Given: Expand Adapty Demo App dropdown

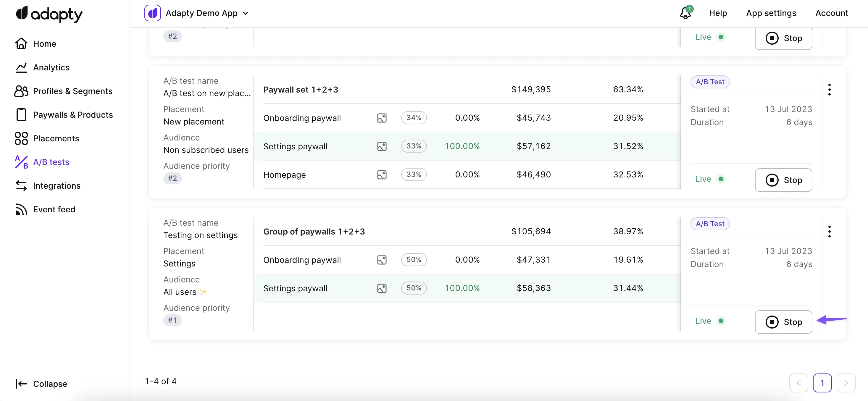Looking at the screenshot, I should coord(246,14).
